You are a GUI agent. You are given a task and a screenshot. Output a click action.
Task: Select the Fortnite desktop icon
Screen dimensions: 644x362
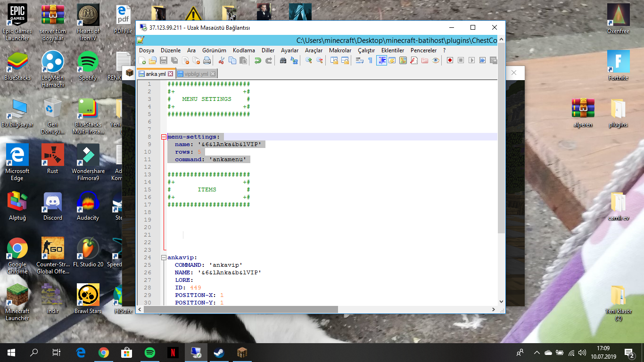[618, 65]
